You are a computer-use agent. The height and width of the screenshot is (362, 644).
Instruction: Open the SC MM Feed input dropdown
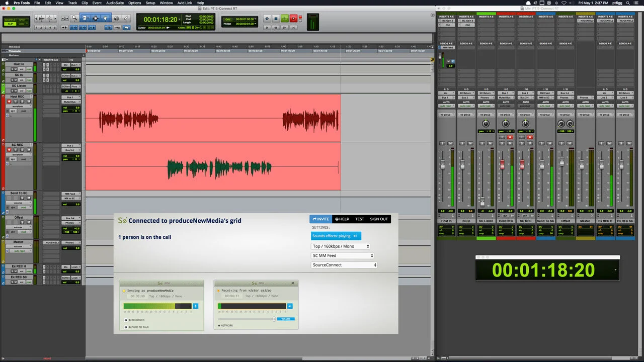coord(343,255)
